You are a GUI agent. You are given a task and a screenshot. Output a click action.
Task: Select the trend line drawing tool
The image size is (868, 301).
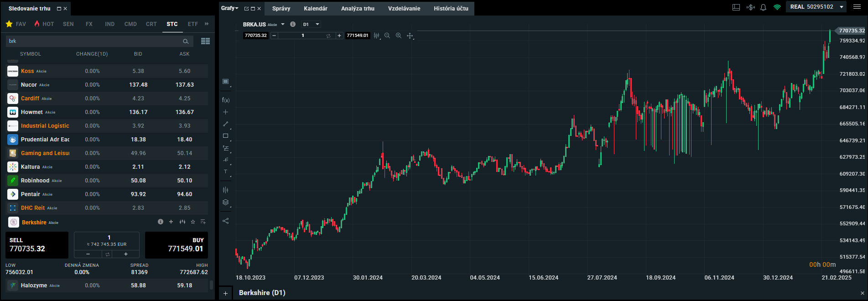225,124
